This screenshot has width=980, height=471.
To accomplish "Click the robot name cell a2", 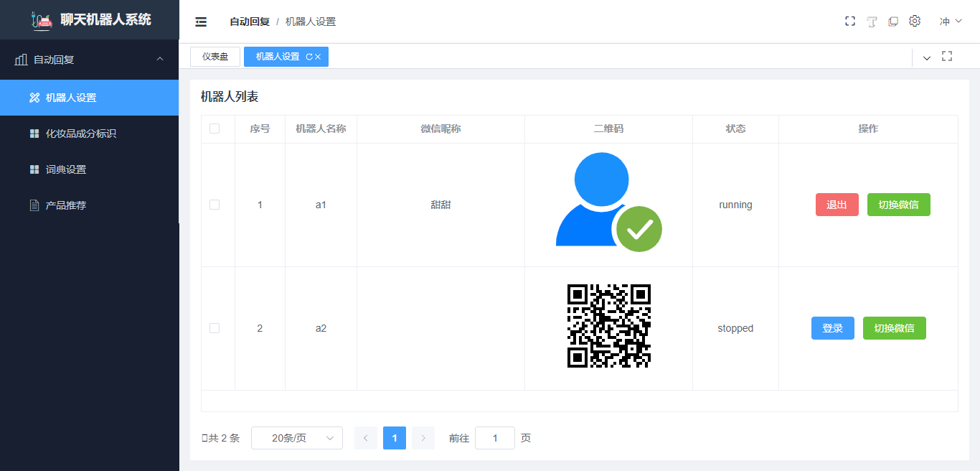I will 321,328.
